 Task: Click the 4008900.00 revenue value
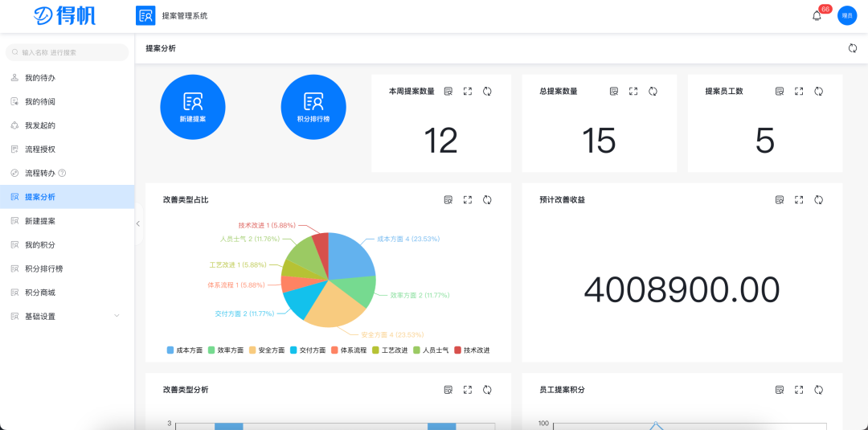pyautogui.click(x=682, y=289)
